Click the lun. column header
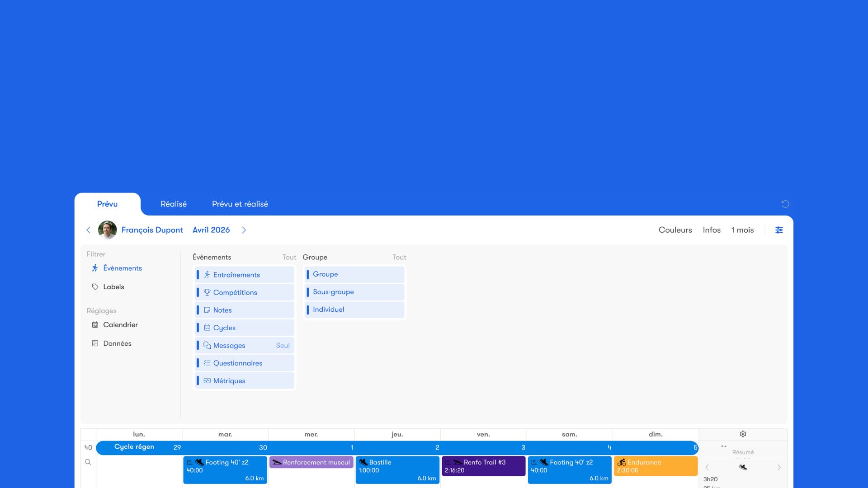The image size is (868, 488). click(139, 434)
